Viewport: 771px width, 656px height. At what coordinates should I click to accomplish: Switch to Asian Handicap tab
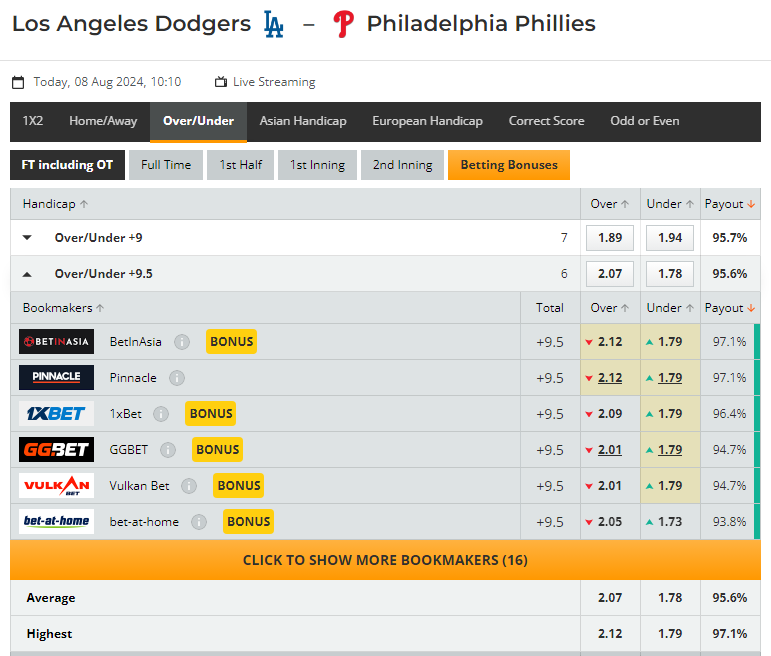tap(303, 121)
